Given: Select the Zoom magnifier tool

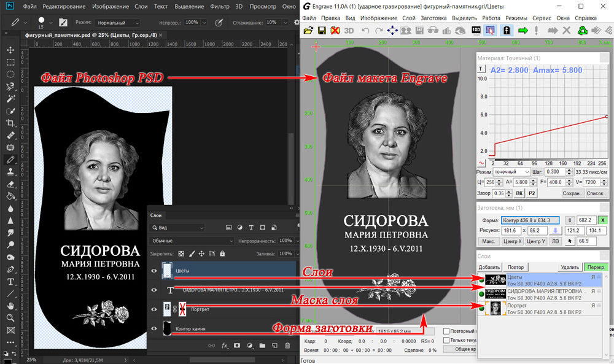Looking at the screenshot, I should [10, 318].
